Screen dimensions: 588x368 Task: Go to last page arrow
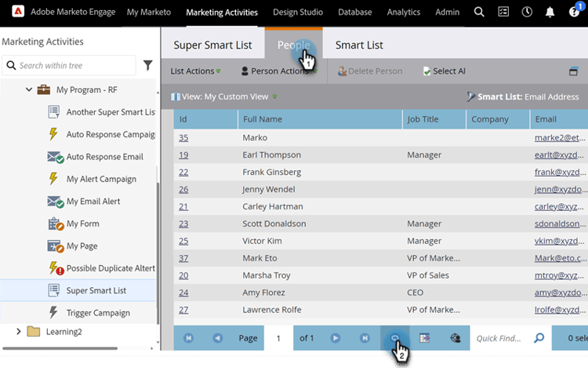365,338
